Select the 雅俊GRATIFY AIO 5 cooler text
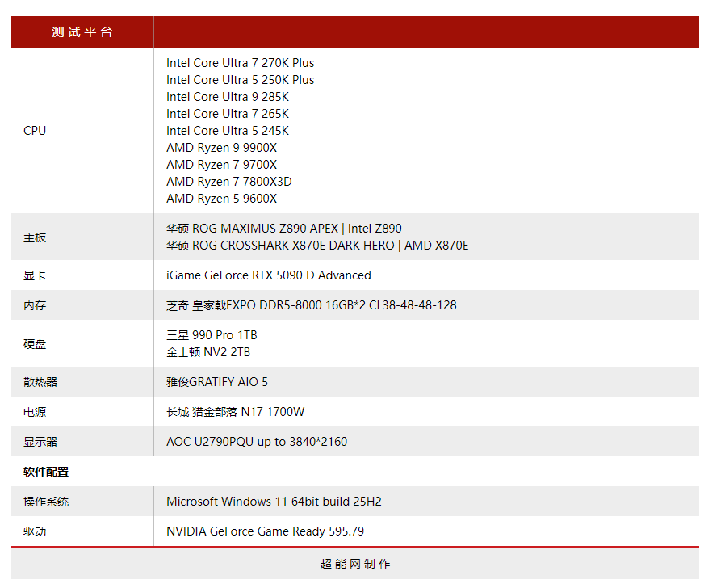704x588 pixels. tap(217, 382)
